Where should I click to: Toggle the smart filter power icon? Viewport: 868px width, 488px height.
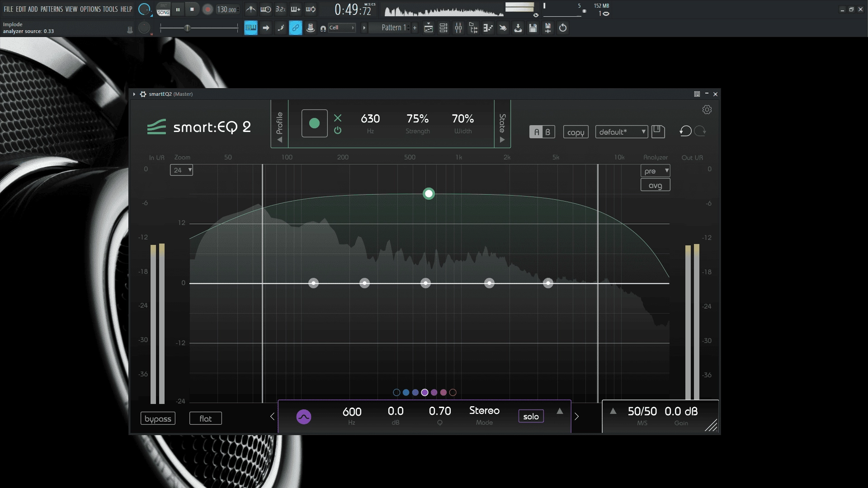(x=338, y=131)
